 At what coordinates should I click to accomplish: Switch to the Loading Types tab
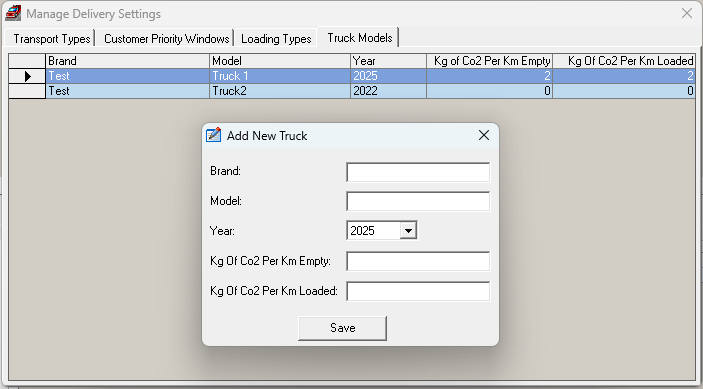point(276,39)
